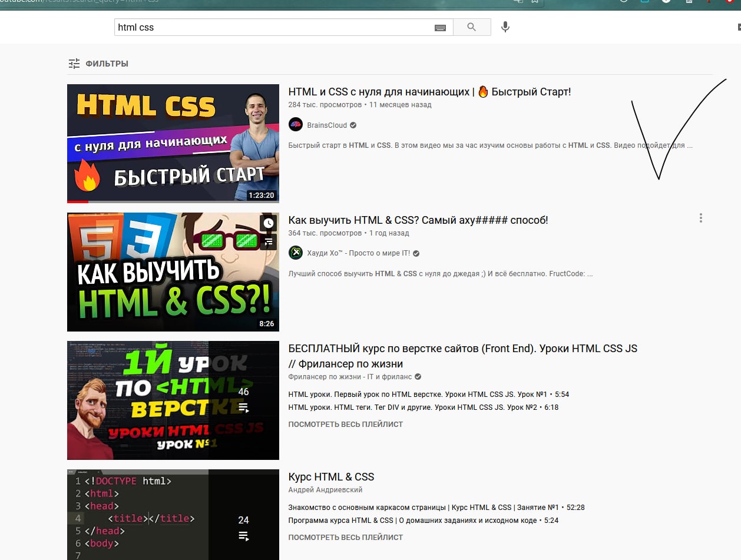
Task: Go to Андрей Андриевский channel
Action: coord(325,490)
